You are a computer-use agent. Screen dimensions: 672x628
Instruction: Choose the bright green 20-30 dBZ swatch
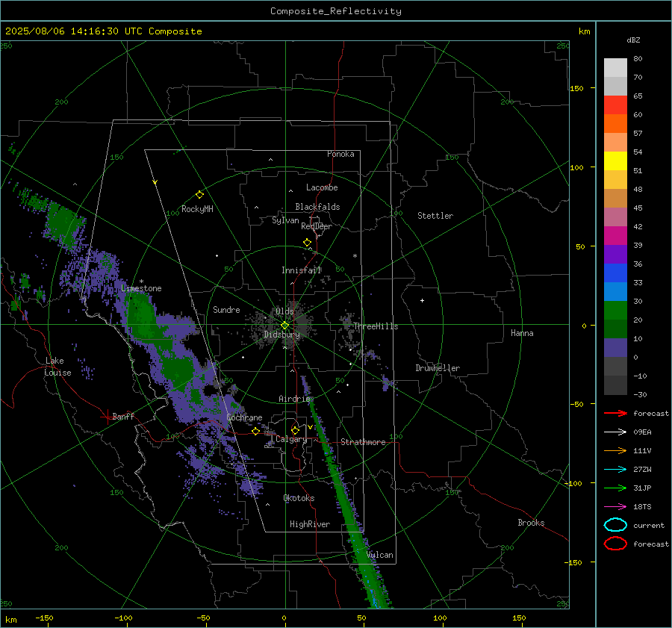(615, 310)
